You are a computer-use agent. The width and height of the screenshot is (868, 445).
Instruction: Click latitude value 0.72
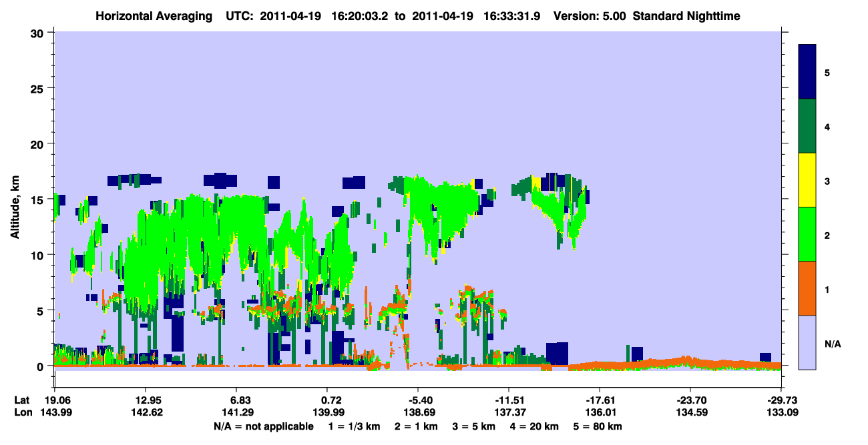point(331,400)
